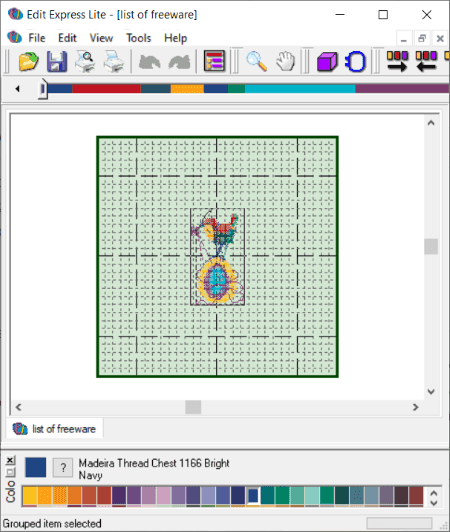Click the vertical scrollbar thumb
This screenshot has height=532, width=450.
click(x=431, y=247)
